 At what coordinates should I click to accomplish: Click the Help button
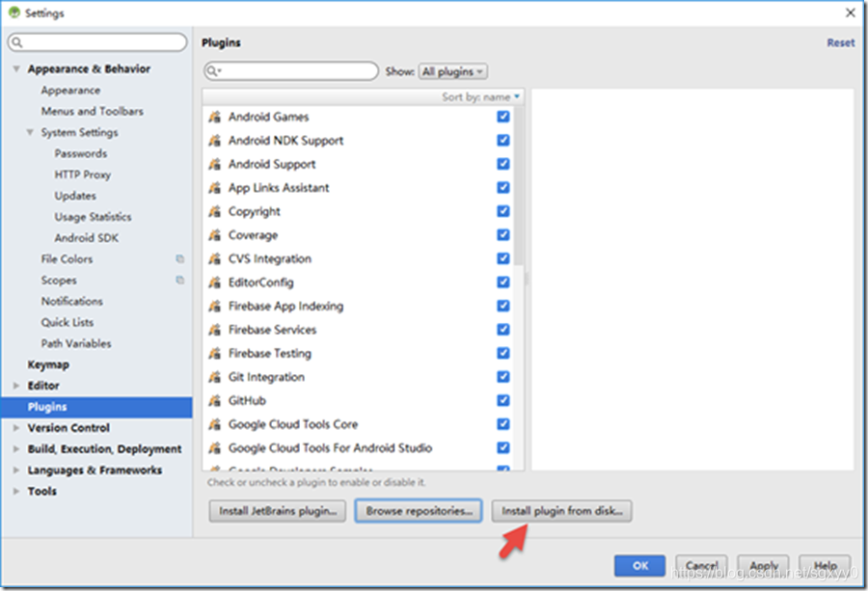point(825,566)
